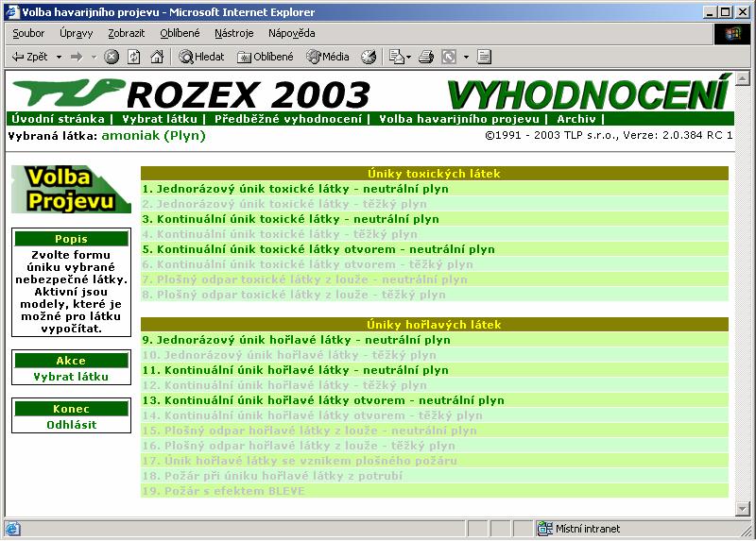Screen dimensions: 756x541
Task: Click the Volba Projevu banner image
Action: (71, 190)
